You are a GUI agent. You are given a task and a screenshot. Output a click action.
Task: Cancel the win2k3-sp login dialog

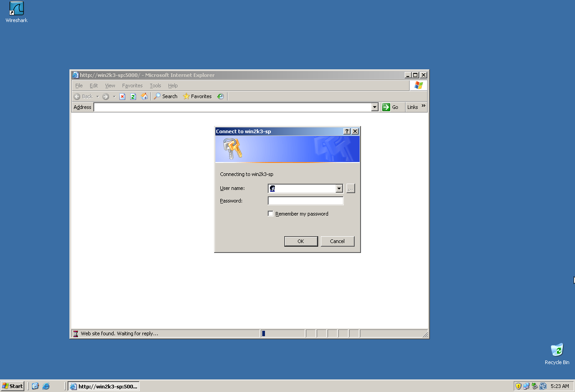pyautogui.click(x=337, y=241)
